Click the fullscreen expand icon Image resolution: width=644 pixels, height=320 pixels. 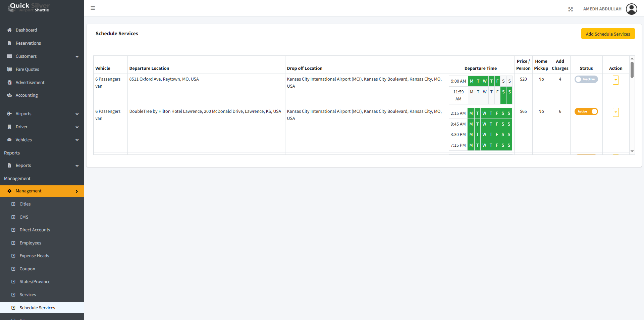pos(571,9)
